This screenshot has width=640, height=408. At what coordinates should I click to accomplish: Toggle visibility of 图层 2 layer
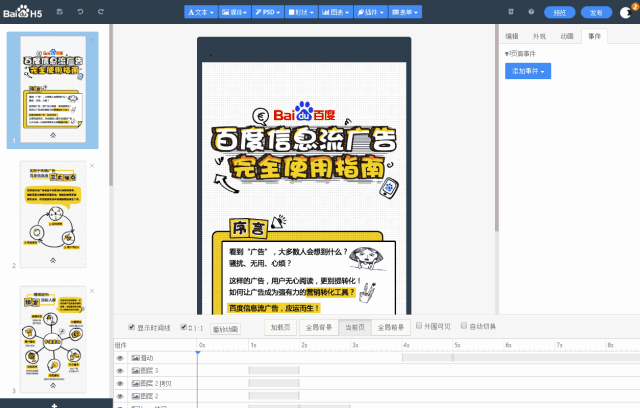pos(120,396)
